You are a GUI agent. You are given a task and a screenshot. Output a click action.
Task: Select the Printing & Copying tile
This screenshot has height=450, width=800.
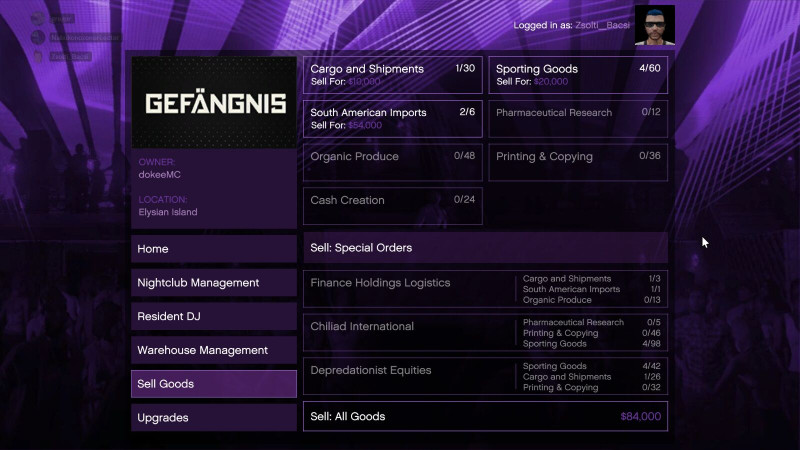(578, 163)
